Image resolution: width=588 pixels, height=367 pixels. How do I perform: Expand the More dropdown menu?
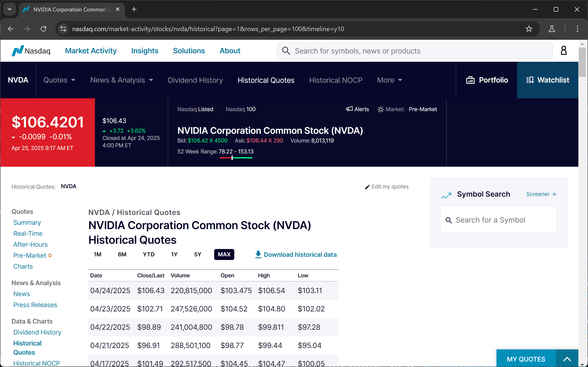389,80
